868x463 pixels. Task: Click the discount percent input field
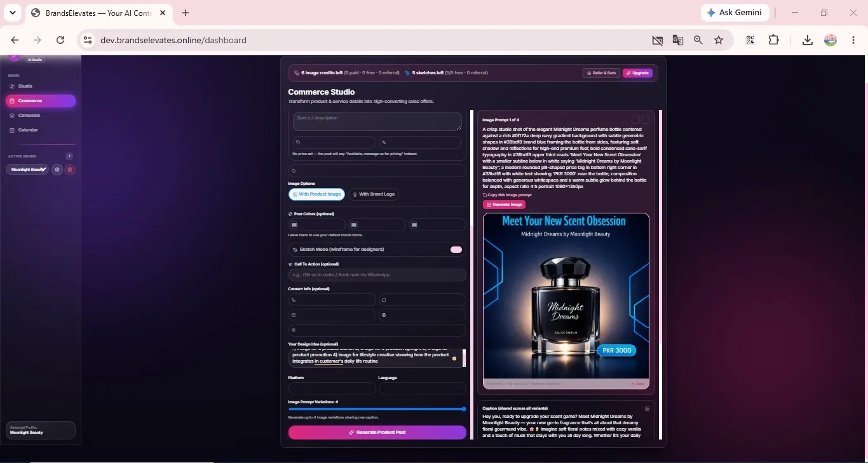point(420,142)
